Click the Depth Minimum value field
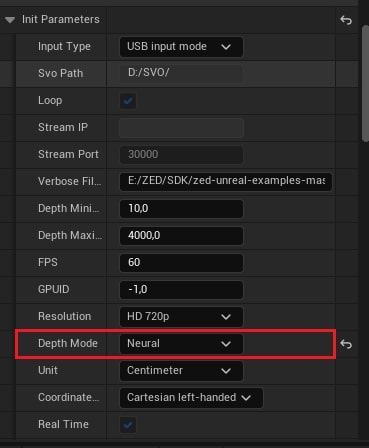This screenshot has height=448, width=369. (181, 209)
